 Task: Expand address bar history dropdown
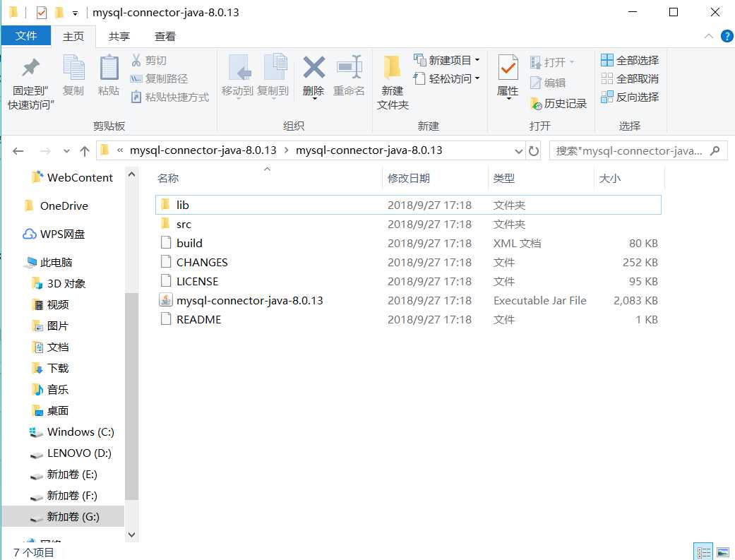pos(518,151)
